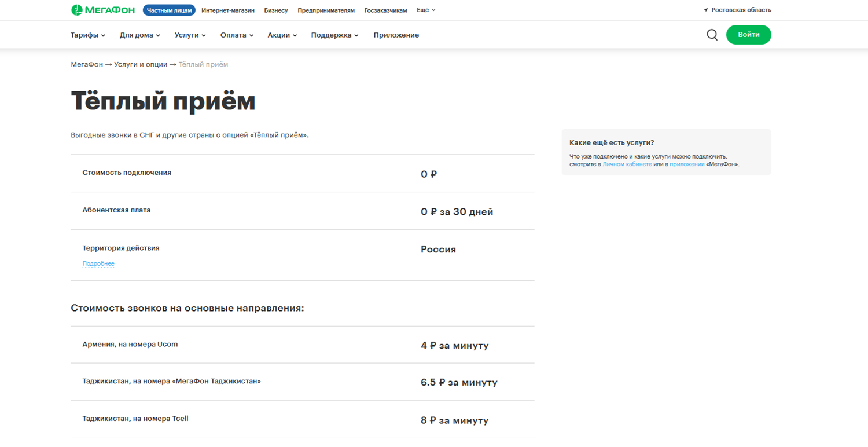
Task: Click the Войти button
Action: 749,35
